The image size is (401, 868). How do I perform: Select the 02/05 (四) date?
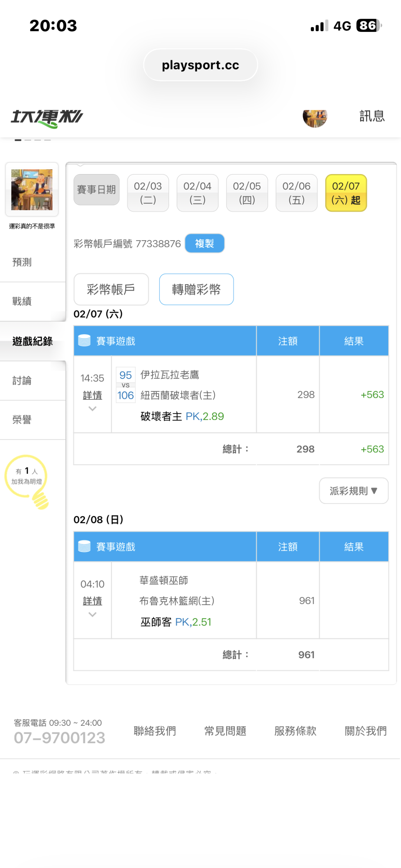pos(247,193)
